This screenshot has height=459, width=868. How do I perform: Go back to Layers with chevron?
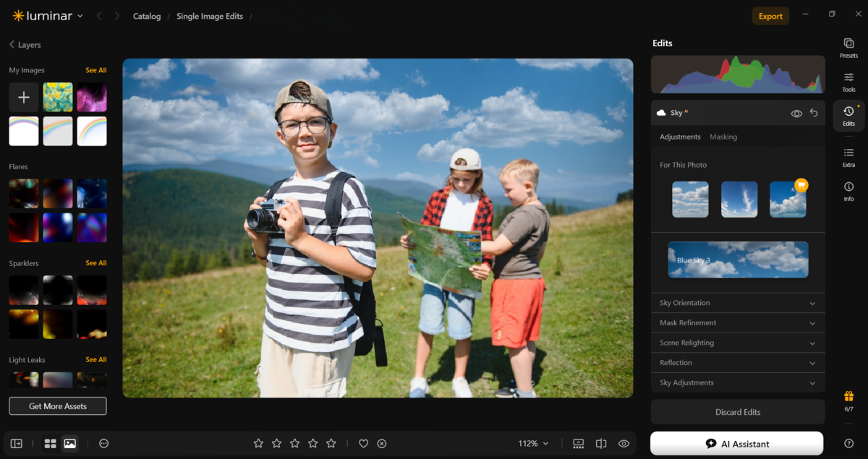(12, 45)
